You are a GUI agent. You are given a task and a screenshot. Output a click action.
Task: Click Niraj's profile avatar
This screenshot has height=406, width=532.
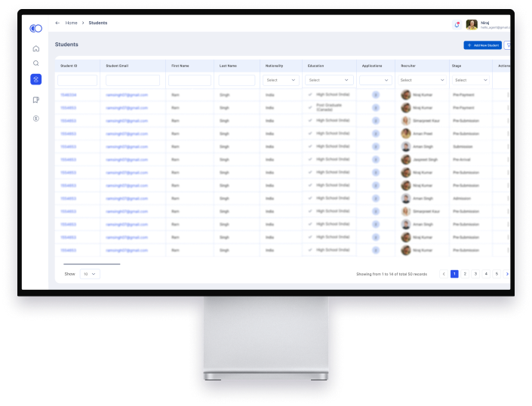pos(472,24)
